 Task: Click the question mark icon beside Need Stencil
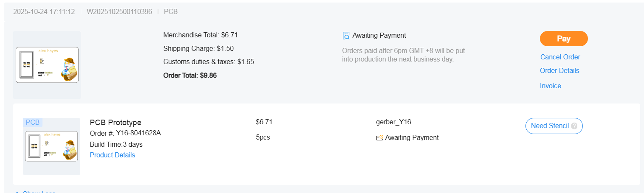[574, 126]
